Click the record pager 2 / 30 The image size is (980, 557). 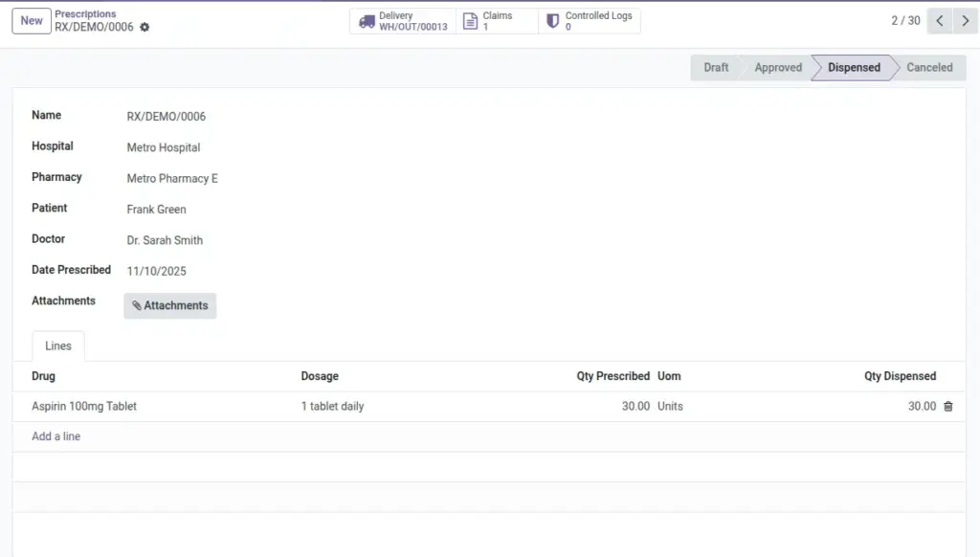905,21
